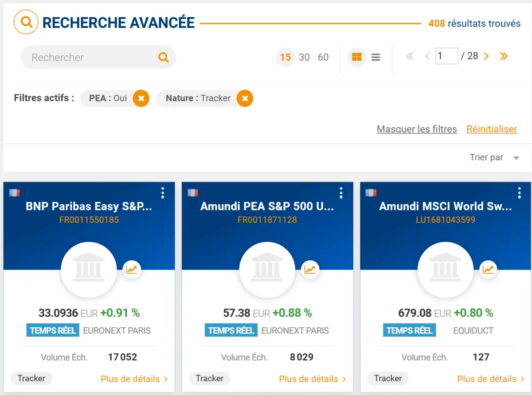
Task: Click the price 33.0936 EUR
Action: coord(68,313)
